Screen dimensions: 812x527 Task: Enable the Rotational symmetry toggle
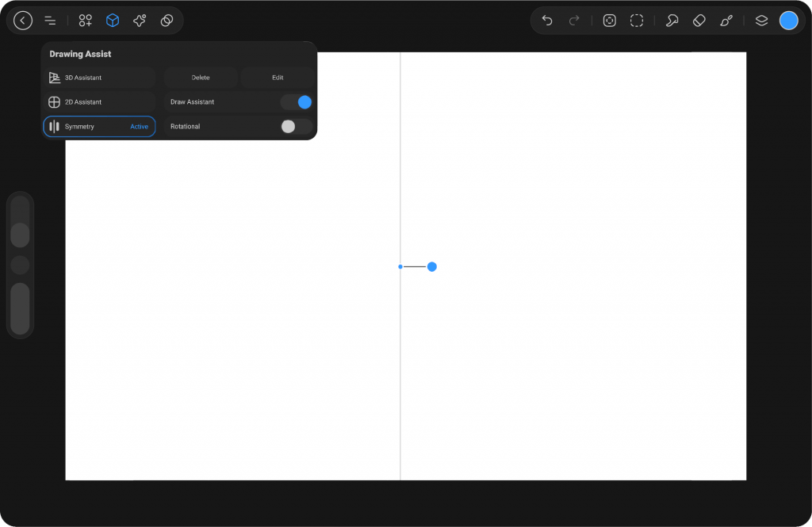297,127
